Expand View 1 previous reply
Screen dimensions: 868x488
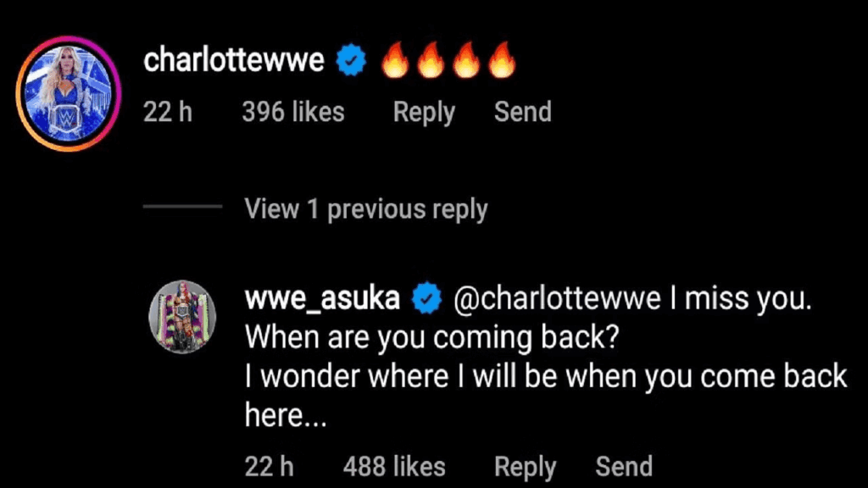[366, 208]
